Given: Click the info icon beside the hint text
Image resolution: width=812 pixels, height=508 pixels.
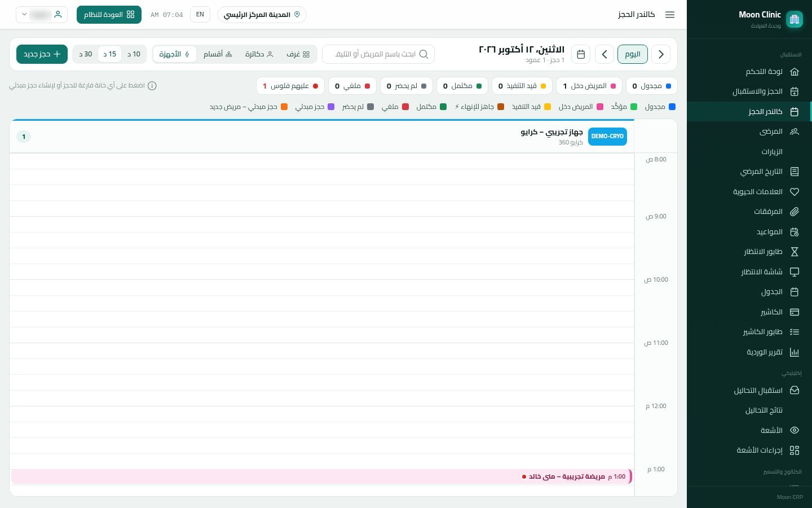Looking at the screenshot, I should pyautogui.click(x=152, y=86).
